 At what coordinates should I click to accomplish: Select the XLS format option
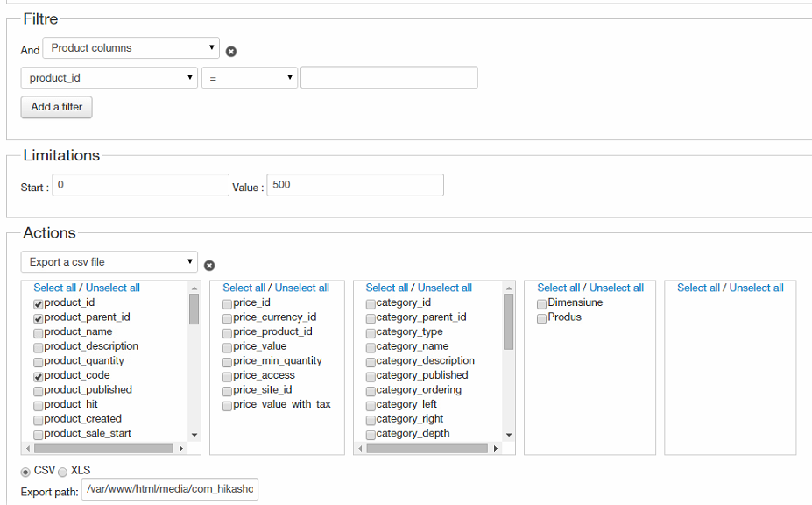pyautogui.click(x=62, y=473)
